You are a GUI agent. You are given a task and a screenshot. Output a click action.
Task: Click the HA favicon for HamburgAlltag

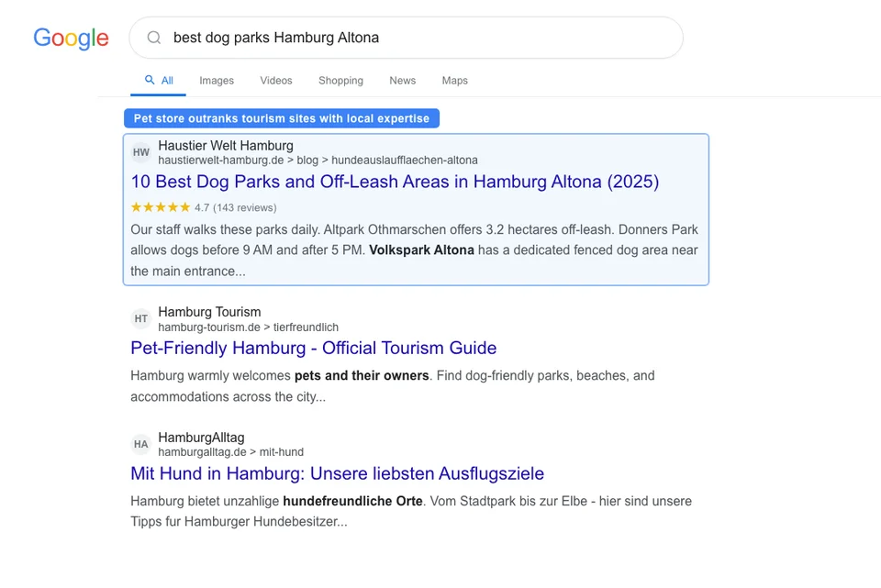pos(140,444)
